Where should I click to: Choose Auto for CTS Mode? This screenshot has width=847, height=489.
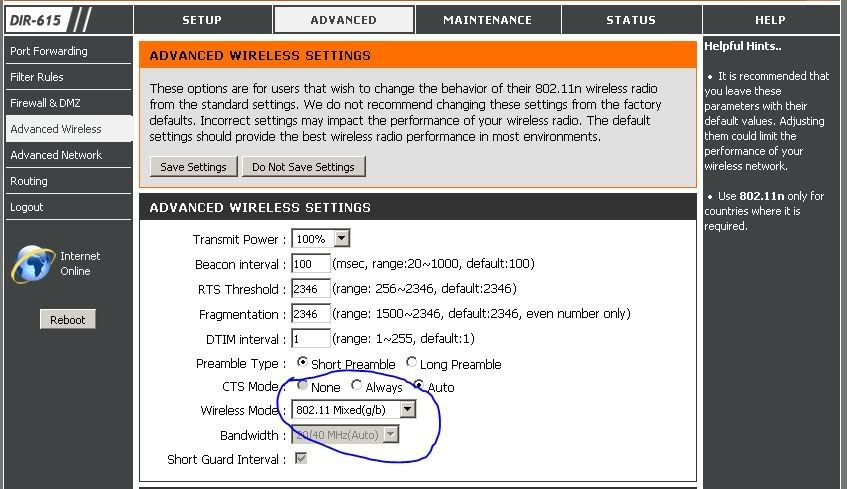418,386
